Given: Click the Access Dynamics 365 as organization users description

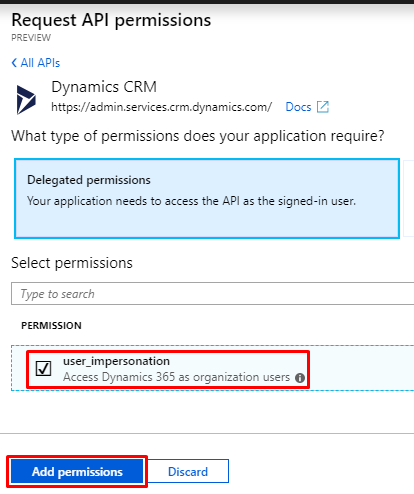Looking at the screenshot, I should tap(176, 377).
